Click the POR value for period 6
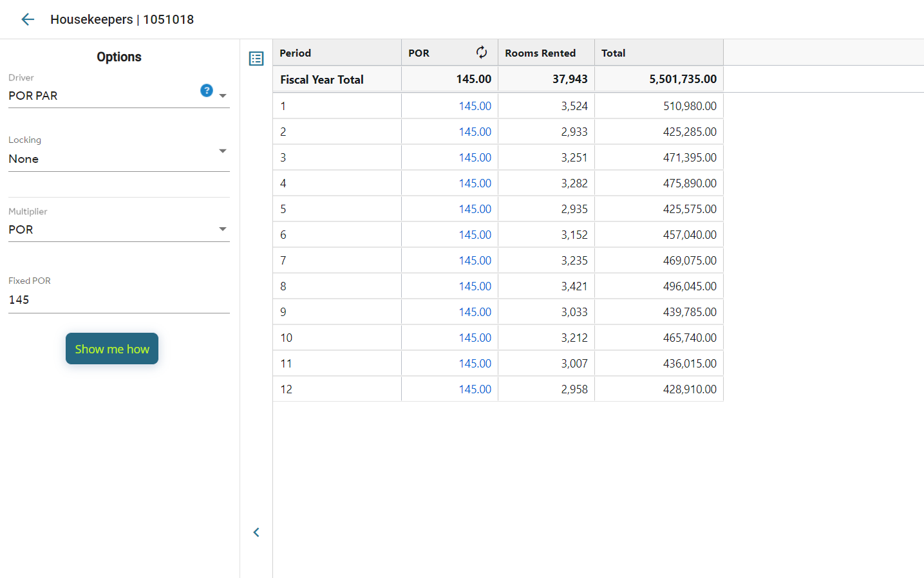The width and height of the screenshot is (924, 578). coord(475,235)
